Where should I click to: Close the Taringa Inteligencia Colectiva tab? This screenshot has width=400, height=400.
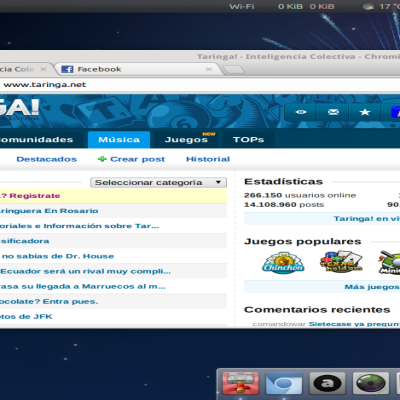[x=43, y=69]
